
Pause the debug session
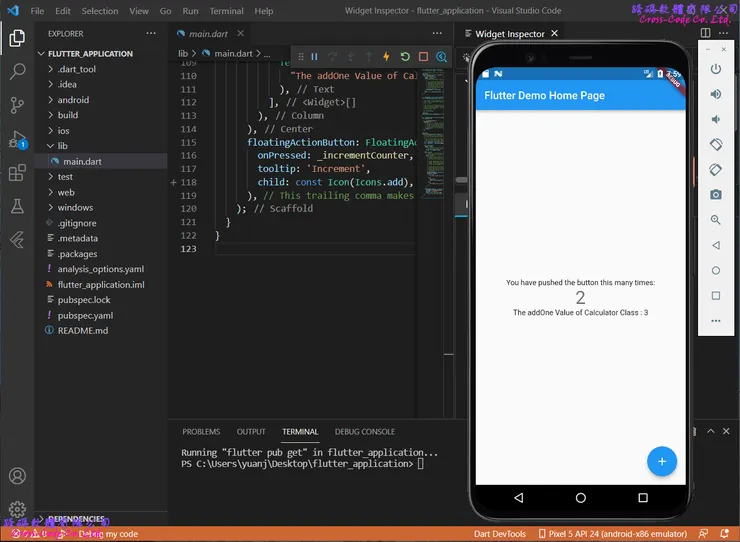pyautogui.click(x=314, y=57)
